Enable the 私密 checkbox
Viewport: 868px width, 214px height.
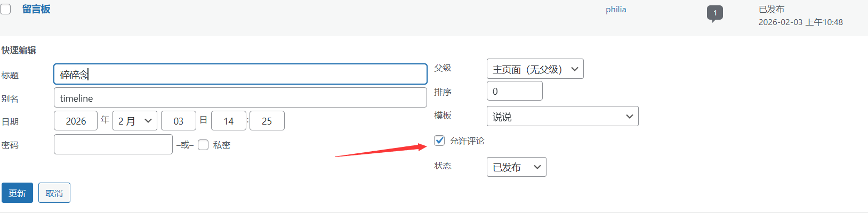(203, 145)
